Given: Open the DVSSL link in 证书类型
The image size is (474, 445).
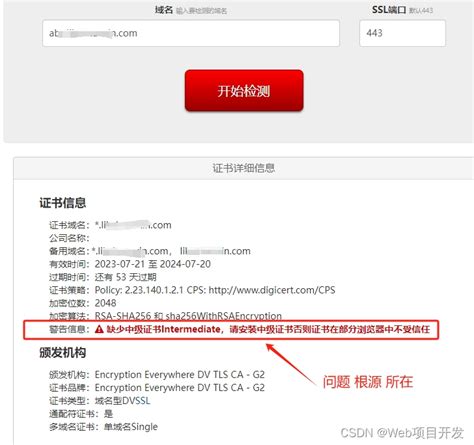Looking at the screenshot, I should pos(136,400).
